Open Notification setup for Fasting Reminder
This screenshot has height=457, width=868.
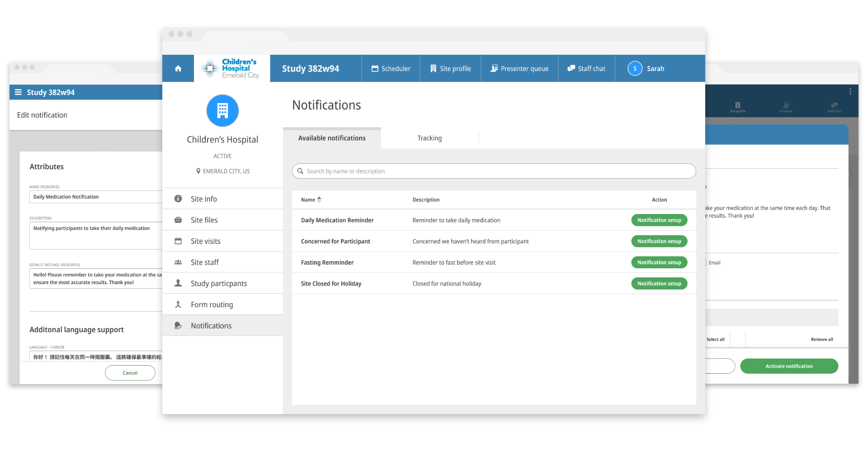pos(659,262)
